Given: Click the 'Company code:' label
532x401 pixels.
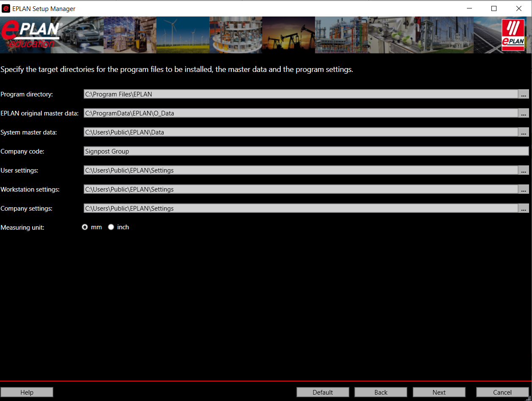Looking at the screenshot, I should tap(22, 151).
